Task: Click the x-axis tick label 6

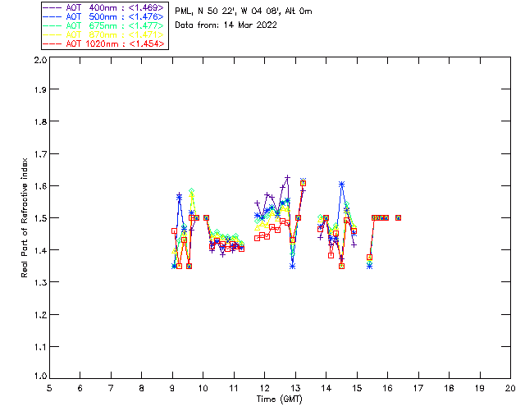Action: point(80,388)
